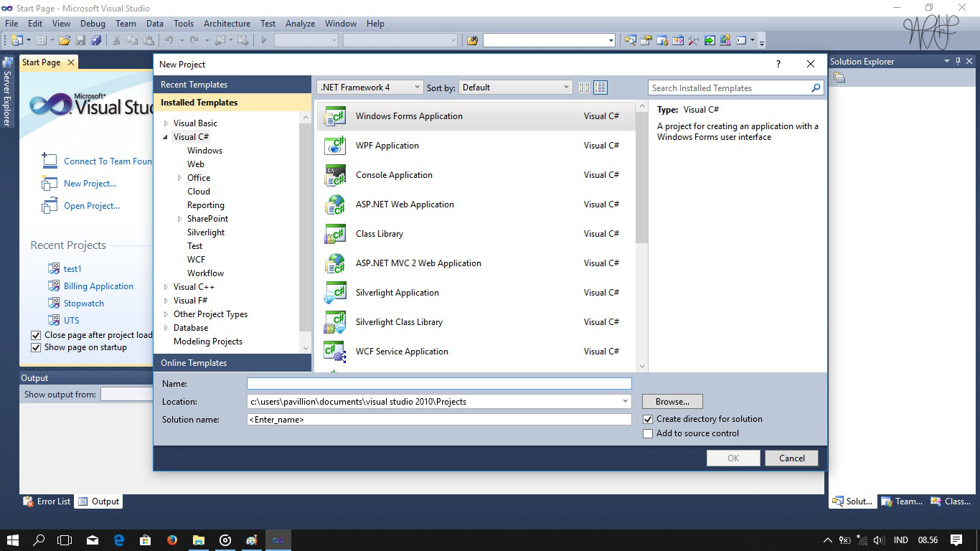Click Cancel in the New Project dialog
The height and width of the screenshot is (551, 980).
click(x=792, y=458)
